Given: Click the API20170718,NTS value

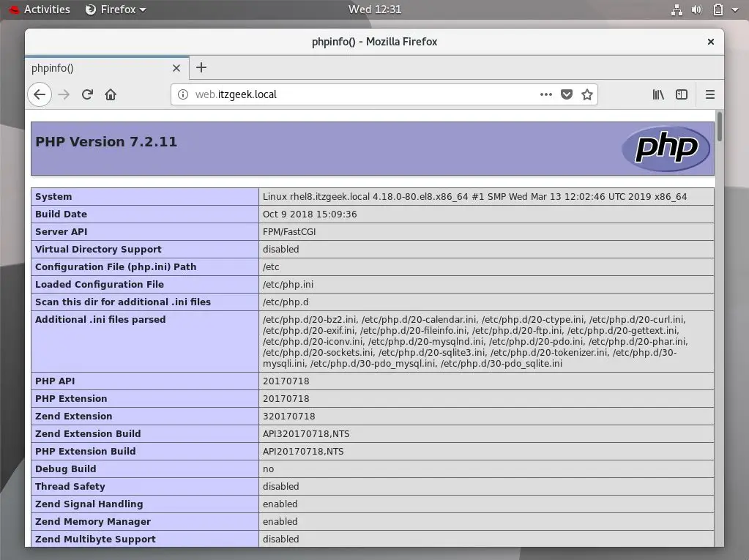Looking at the screenshot, I should coord(303,451).
